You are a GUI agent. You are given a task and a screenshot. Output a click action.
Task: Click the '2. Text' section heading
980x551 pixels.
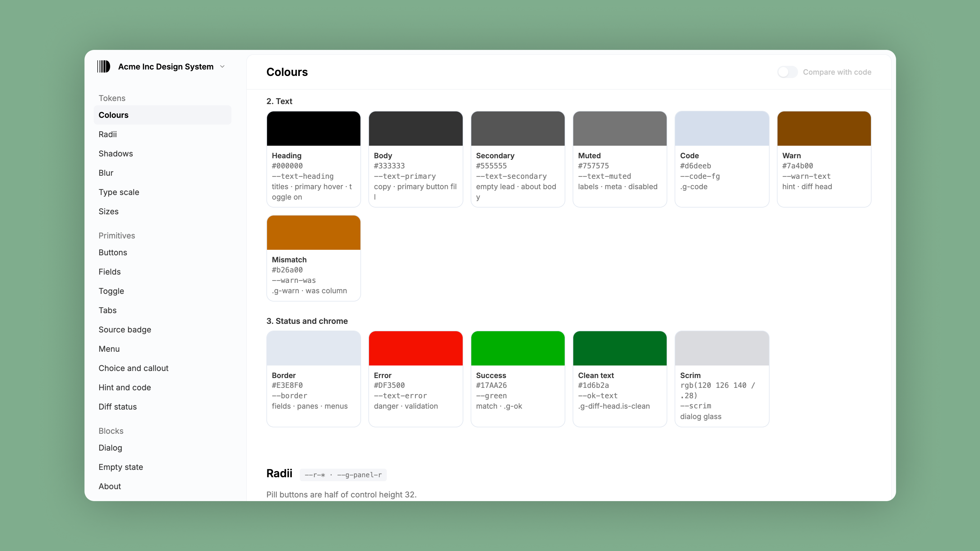point(279,101)
